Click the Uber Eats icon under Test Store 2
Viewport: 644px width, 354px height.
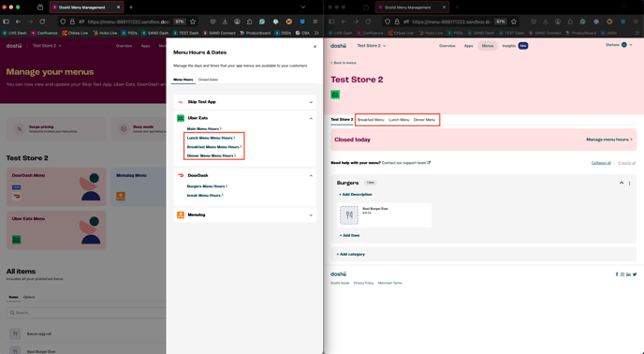click(335, 95)
